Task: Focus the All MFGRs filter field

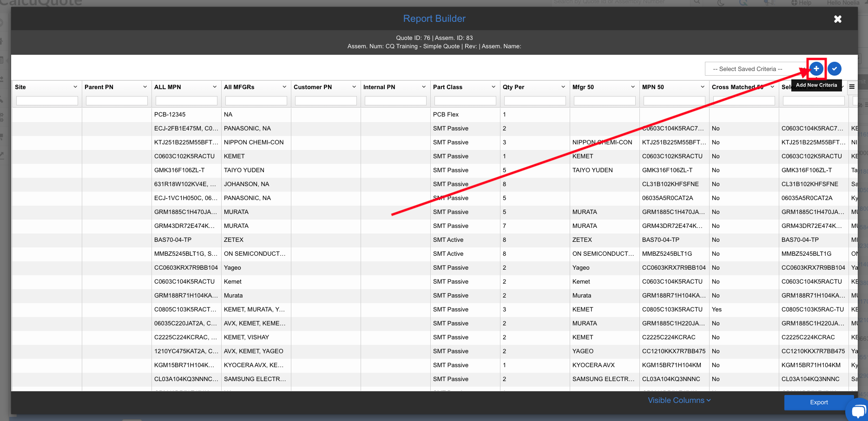Action: point(256,101)
